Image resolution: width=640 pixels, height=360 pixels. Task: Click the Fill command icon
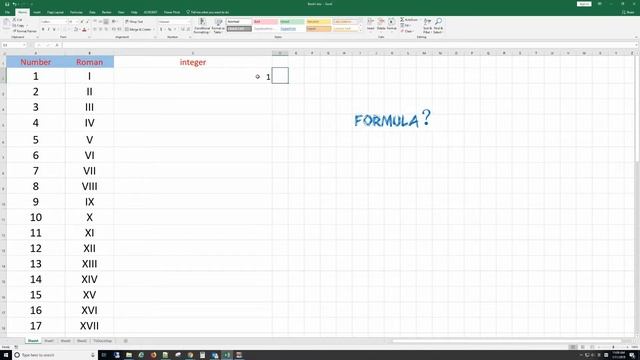402,25
